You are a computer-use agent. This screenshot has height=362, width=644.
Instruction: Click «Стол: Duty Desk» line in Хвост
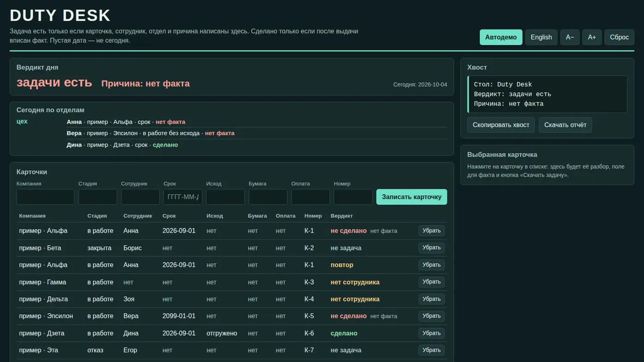pyautogui.click(x=503, y=85)
